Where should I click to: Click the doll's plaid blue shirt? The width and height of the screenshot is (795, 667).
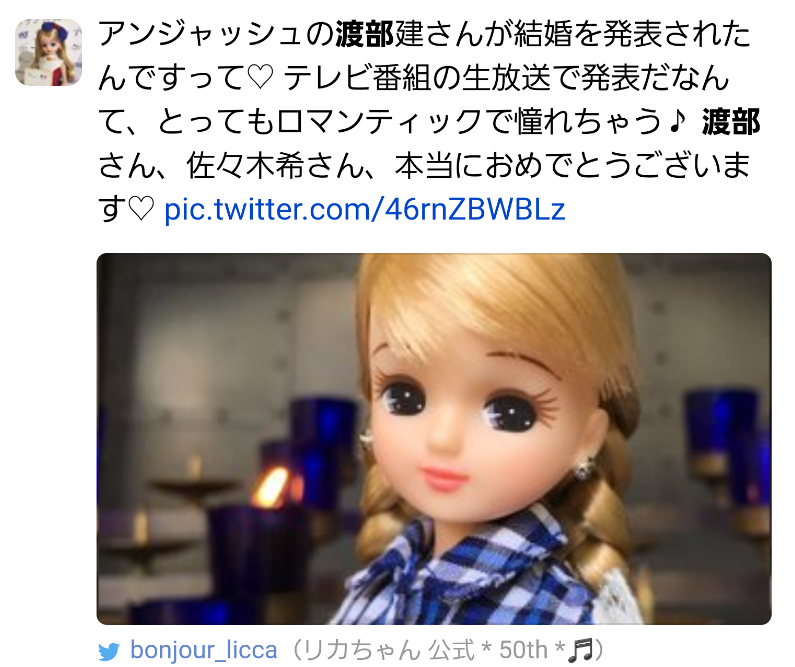[487, 573]
